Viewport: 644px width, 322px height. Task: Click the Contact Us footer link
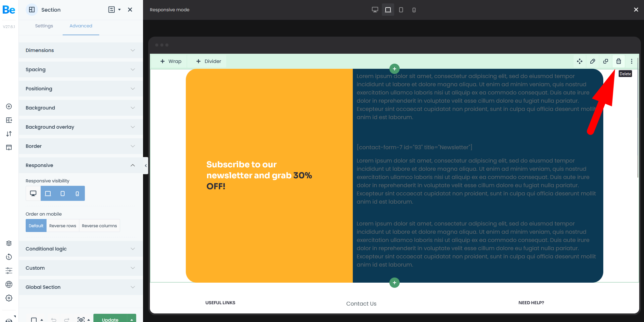(361, 304)
